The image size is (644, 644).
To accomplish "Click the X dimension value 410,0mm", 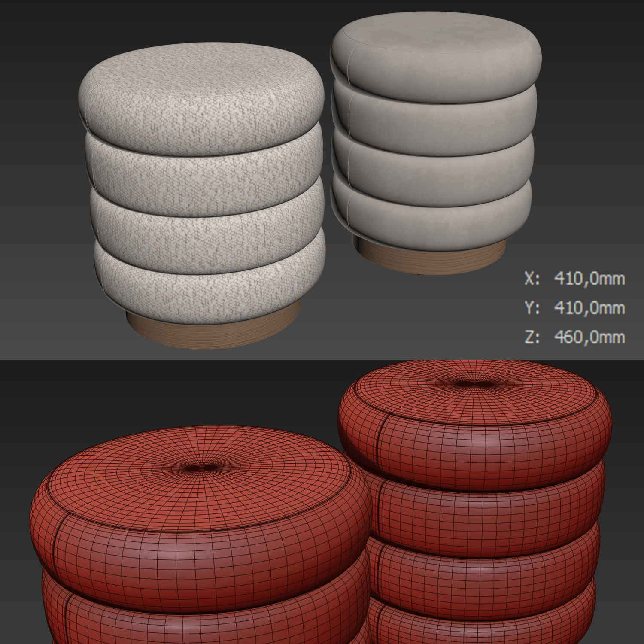I will [x=589, y=279].
